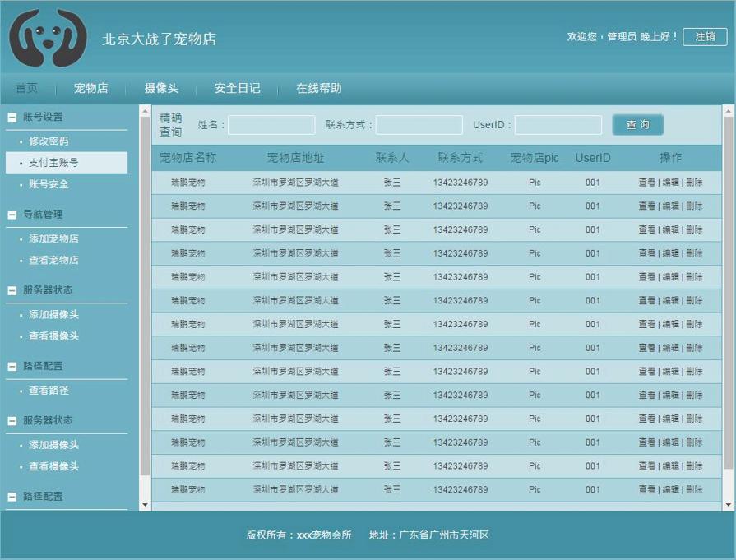This screenshot has height=560, width=736.
Task: Click the sidebar scrollbar up arrow
Action: 145,111
